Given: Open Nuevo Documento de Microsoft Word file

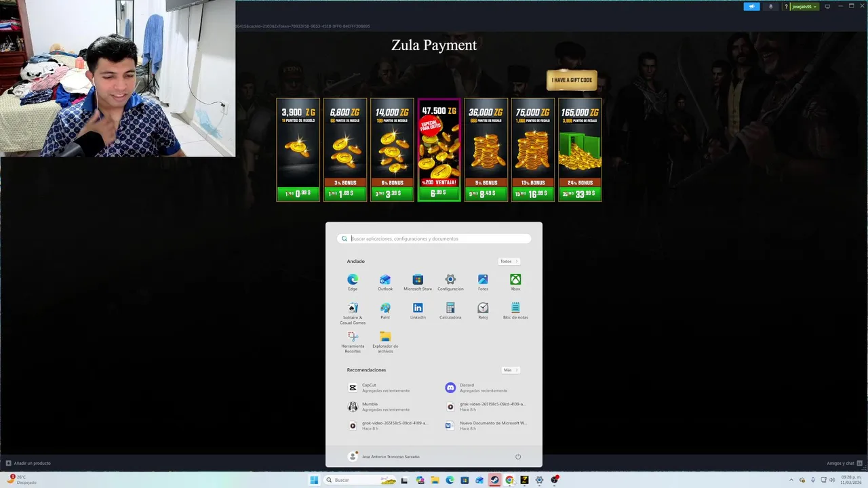Looking at the screenshot, I should (486, 426).
